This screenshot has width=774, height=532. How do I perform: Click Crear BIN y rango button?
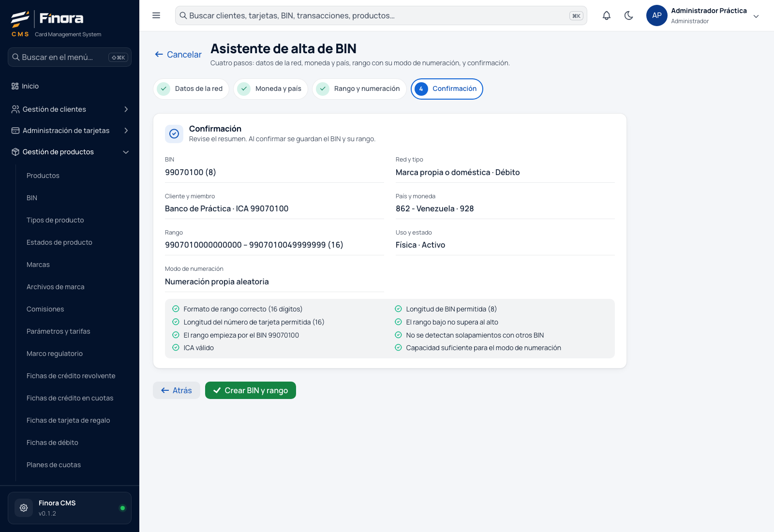[x=251, y=390]
